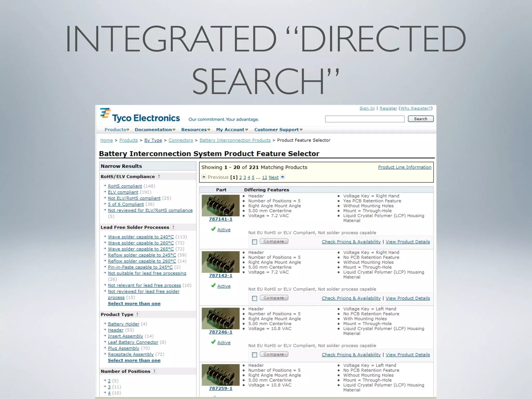Open the 787142-1 product thumbnail

221,262
